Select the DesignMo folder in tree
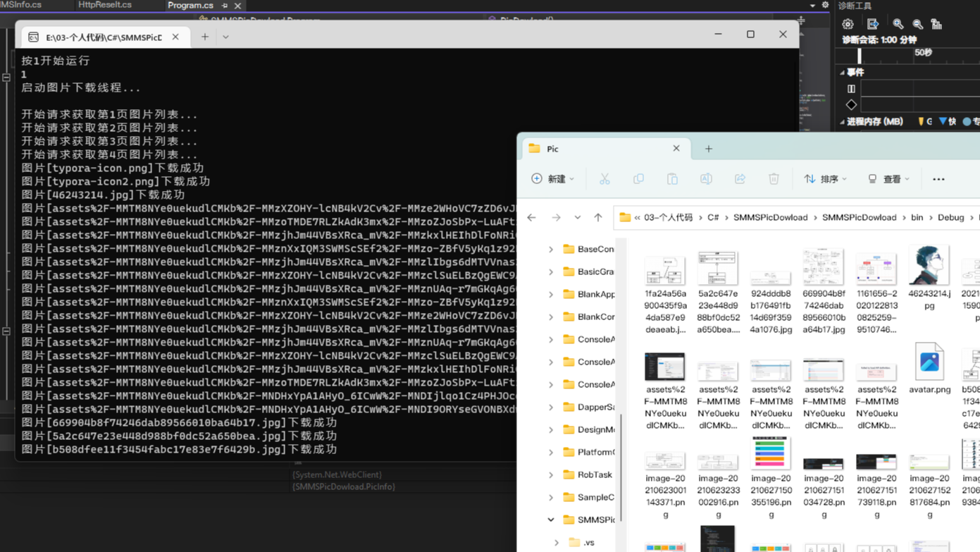Viewport: 980px width, 552px height. point(589,429)
